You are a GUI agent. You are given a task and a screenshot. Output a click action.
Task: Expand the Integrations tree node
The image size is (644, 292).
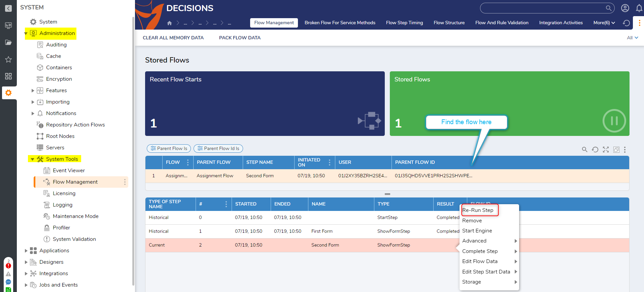click(26, 273)
